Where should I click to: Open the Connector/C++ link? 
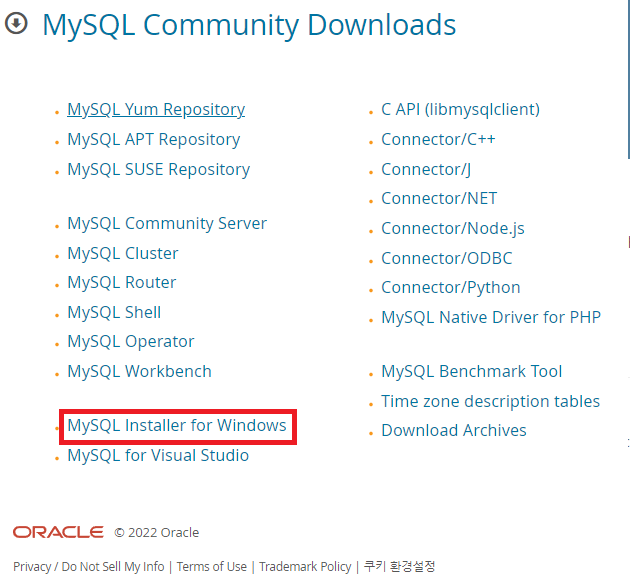click(x=438, y=139)
